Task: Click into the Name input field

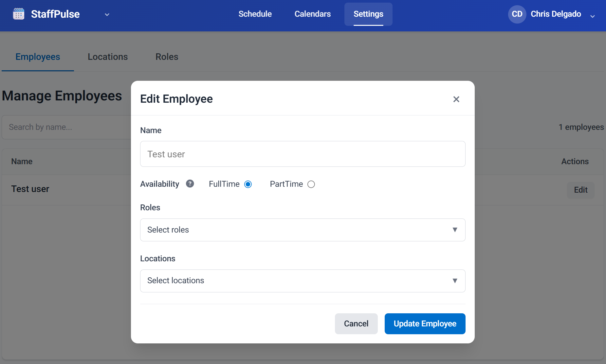Action: pos(303,154)
